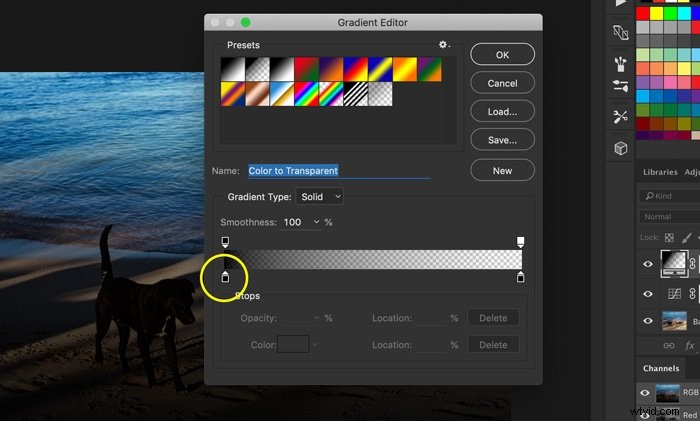Toggle lock transparent pixels checkerboard icon
The image size is (700, 421).
coord(669,238)
